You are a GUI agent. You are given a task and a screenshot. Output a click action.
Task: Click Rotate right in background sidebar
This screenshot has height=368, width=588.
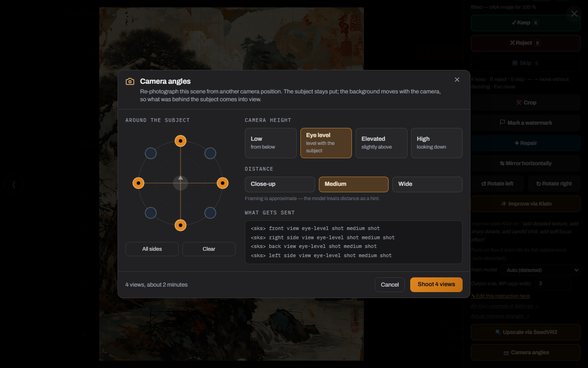point(554,184)
